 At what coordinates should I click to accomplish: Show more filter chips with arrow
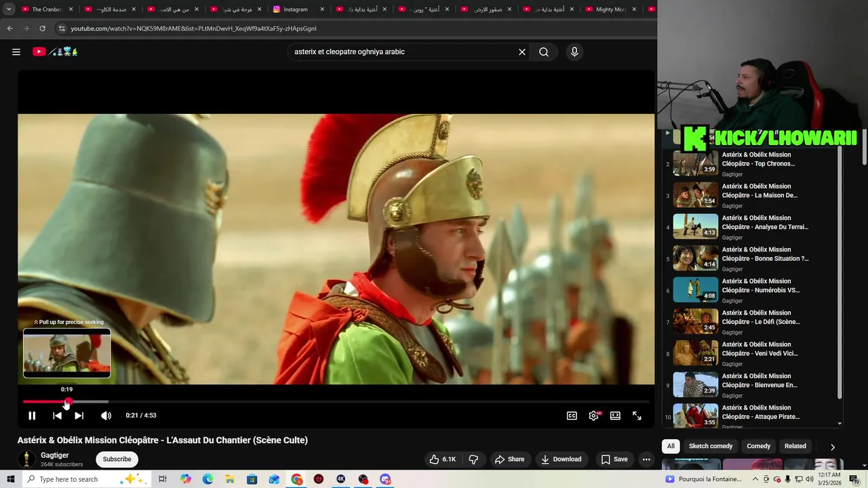(x=832, y=447)
